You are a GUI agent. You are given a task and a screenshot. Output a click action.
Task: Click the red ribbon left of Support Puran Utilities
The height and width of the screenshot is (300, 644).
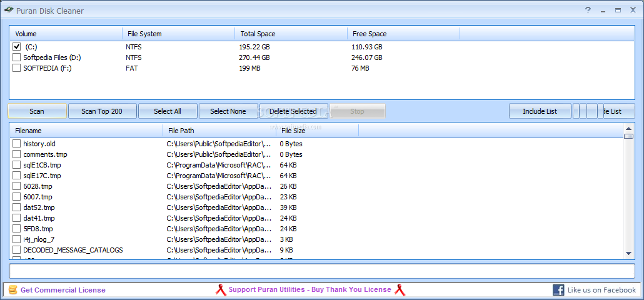point(221,290)
